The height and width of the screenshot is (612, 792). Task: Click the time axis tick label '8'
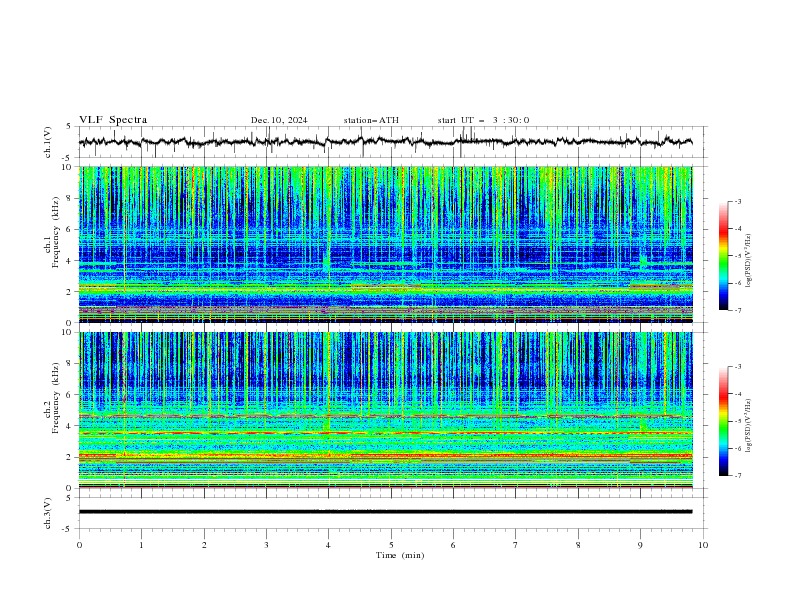click(578, 545)
